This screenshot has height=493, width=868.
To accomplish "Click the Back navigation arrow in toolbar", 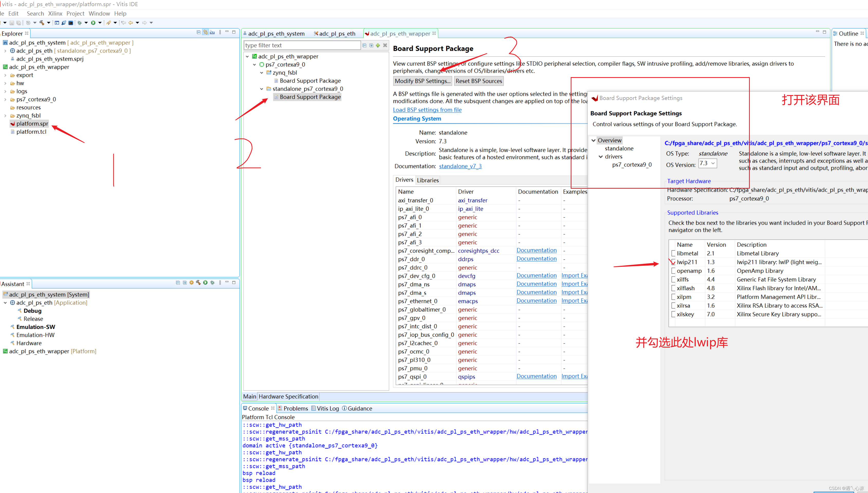I will pyautogui.click(x=130, y=23).
